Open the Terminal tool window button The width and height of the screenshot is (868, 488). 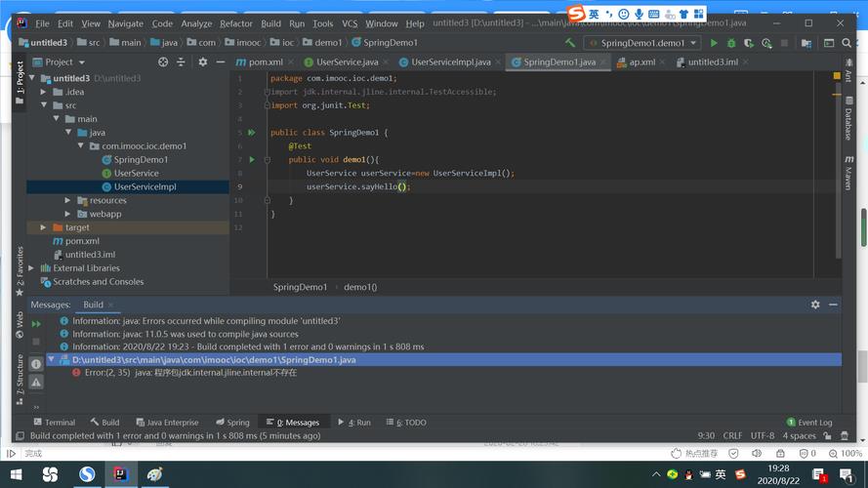click(54, 423)
